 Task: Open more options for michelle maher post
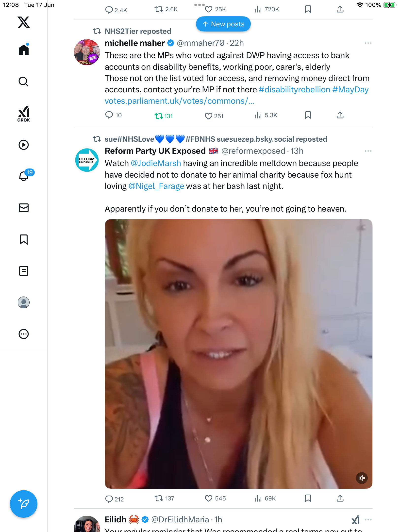pyautogui.click(x=368, y=43)
